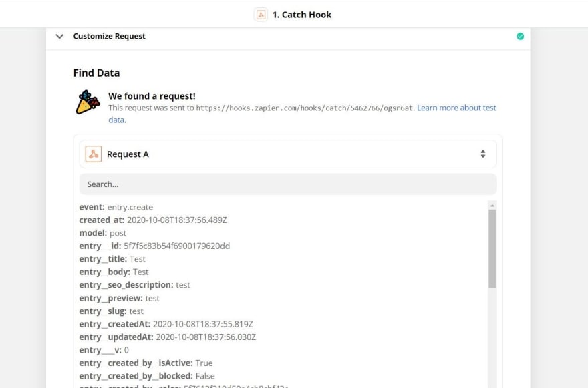Click the Find Data heading
This screenshot has width=588, height=388.
click(x=96, y=73)
